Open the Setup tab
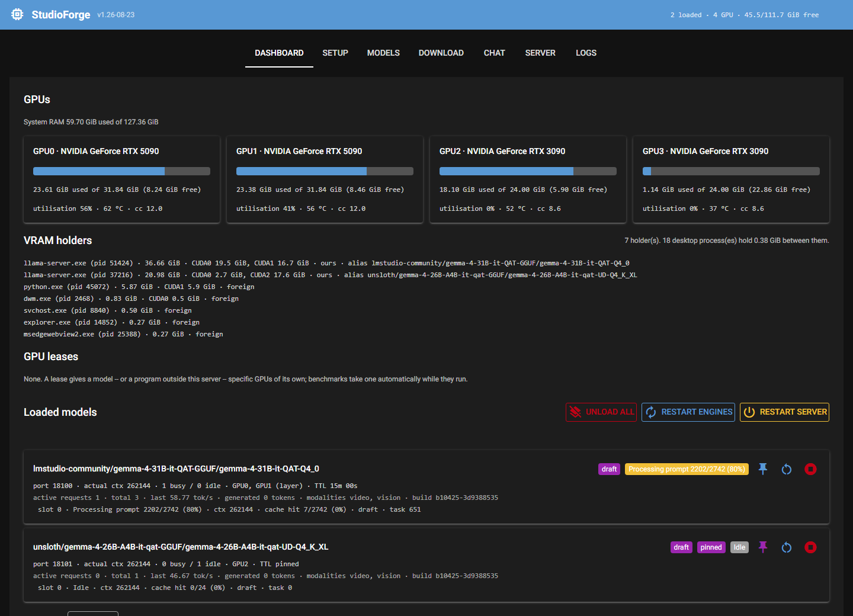 coord(335,53)
